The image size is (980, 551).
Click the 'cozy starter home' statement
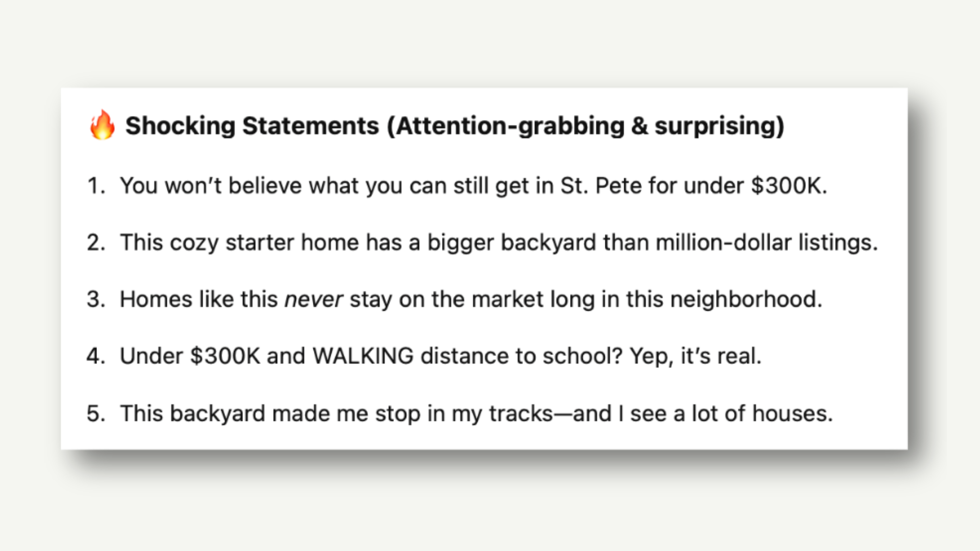499,242
